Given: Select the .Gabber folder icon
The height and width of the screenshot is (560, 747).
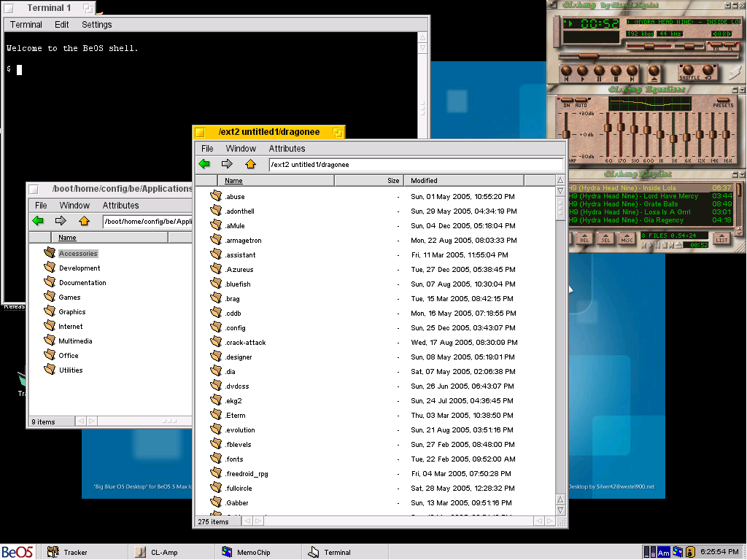Looking at the screenshot, I should [x=216, y=502].
